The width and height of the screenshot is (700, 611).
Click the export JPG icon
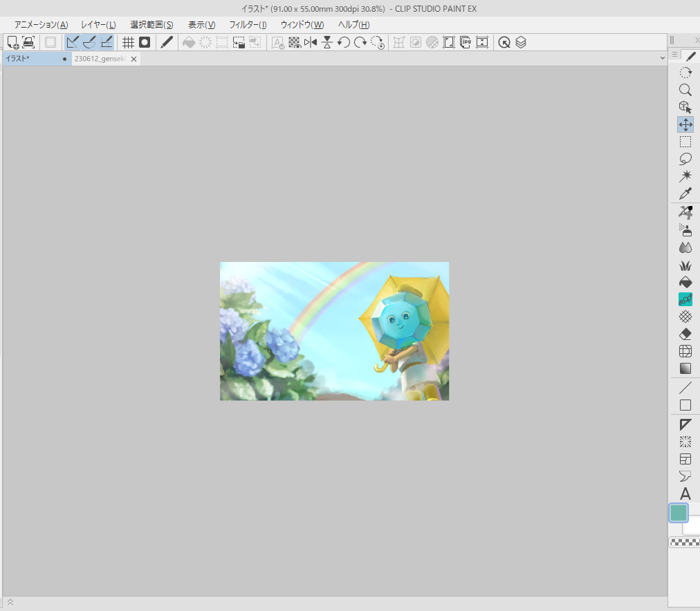[x=466, y=42]
